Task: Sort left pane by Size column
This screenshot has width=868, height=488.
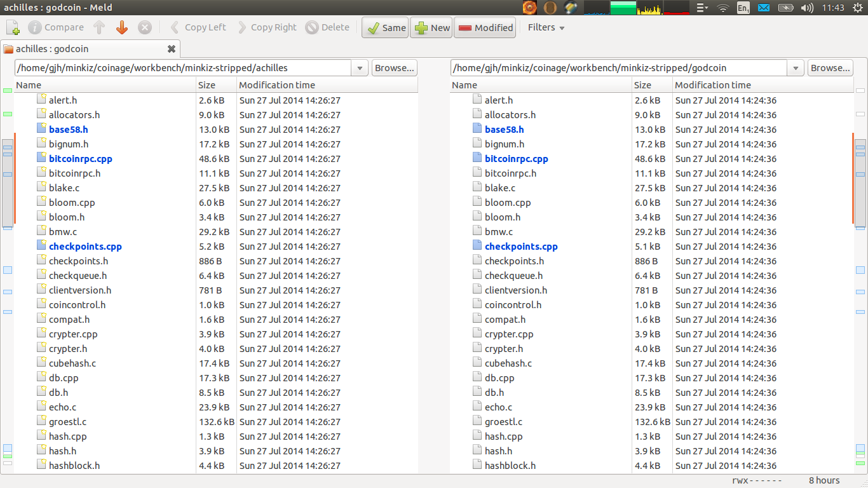Action: pos(216,85)
